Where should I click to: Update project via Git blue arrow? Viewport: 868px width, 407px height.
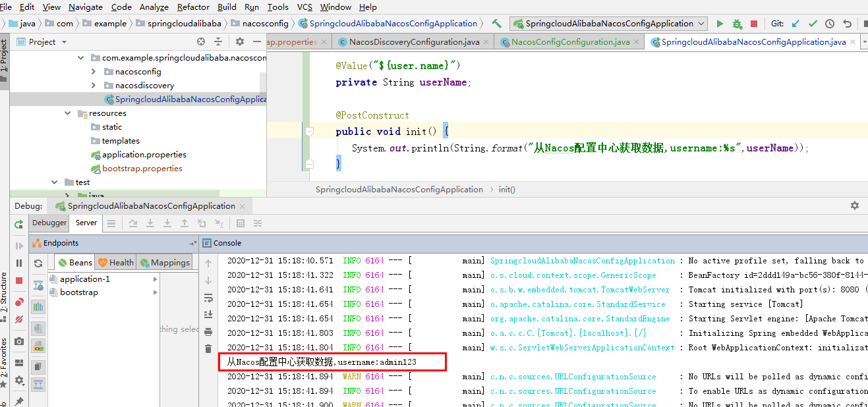(x=795, y=24)
